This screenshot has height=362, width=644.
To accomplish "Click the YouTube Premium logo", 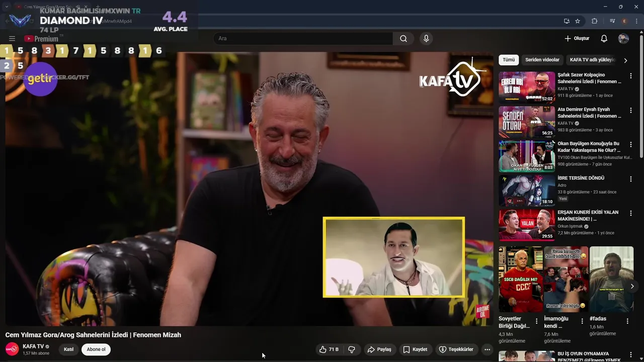I will tap(42, 39).
